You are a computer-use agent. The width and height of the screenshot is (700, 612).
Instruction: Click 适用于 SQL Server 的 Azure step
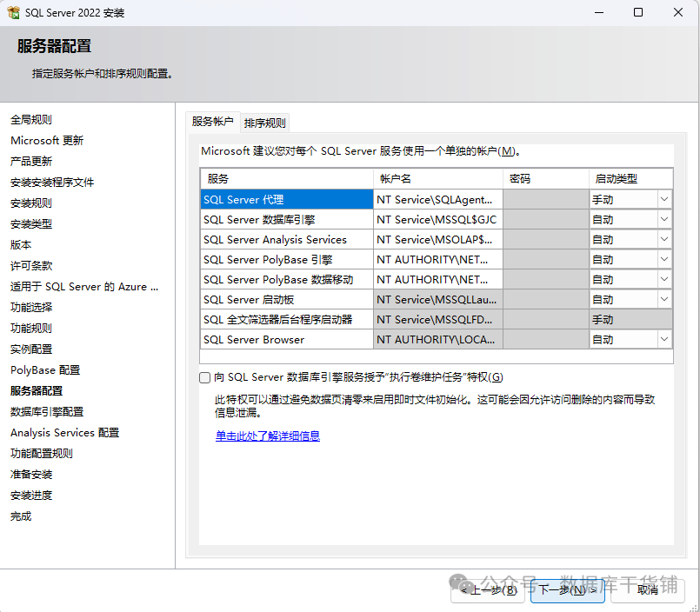(x=84, y=287)
